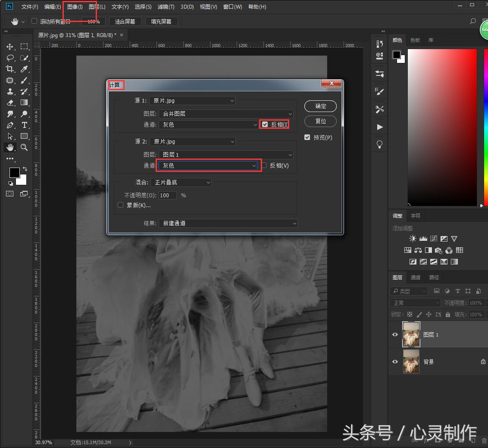Uncheck the 反相(I) checkbox for 源 1

265,124
